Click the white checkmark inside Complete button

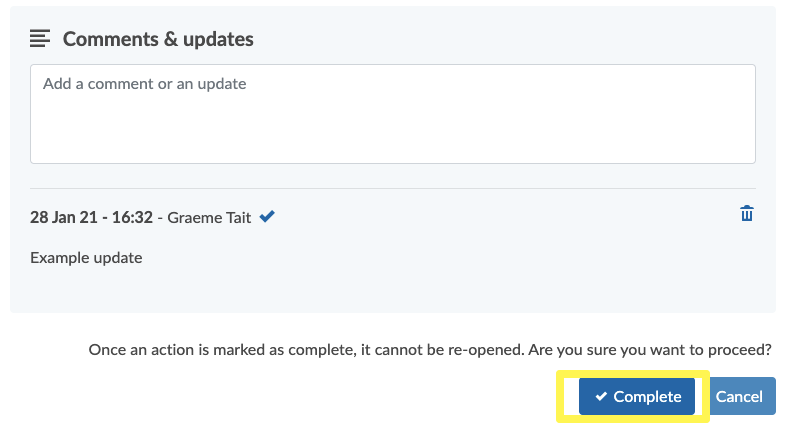click(x=601, y=396)
